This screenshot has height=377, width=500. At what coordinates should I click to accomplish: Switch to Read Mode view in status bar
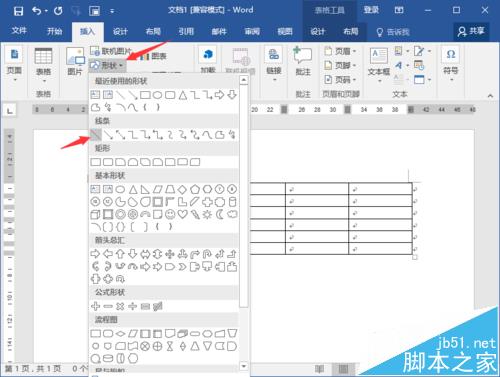tap(319, 369)
